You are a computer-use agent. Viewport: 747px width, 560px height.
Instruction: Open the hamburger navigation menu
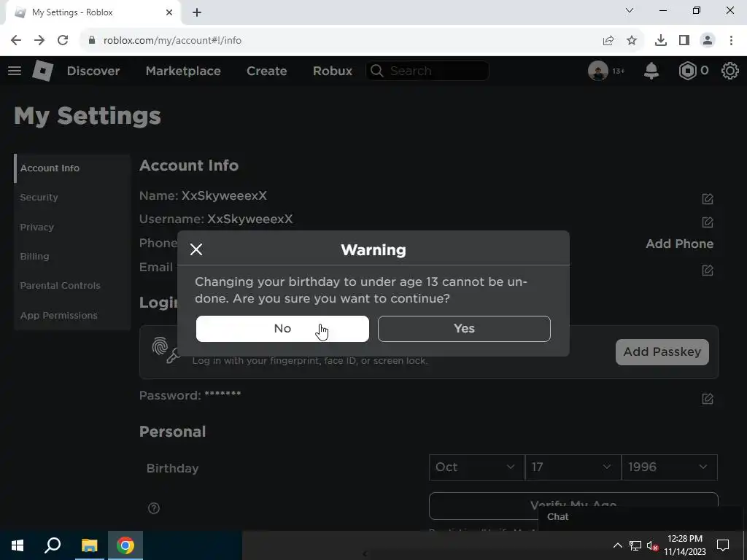tap(15, 71)
